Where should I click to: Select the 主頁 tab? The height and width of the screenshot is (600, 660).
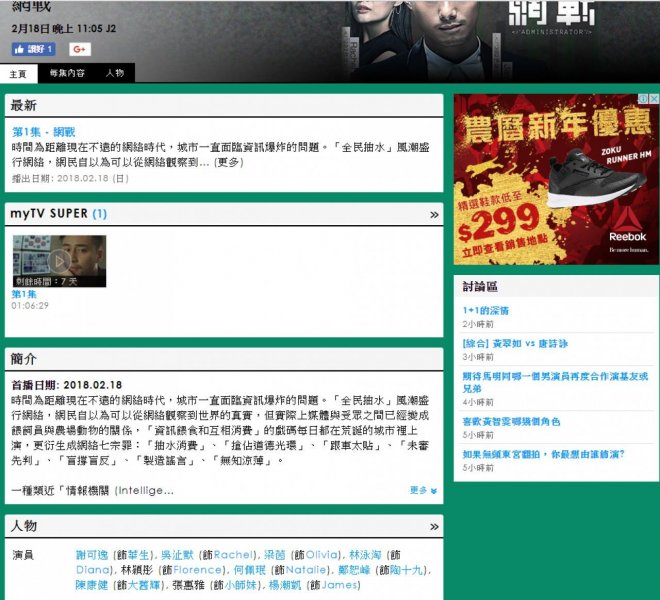pos(18,73)
